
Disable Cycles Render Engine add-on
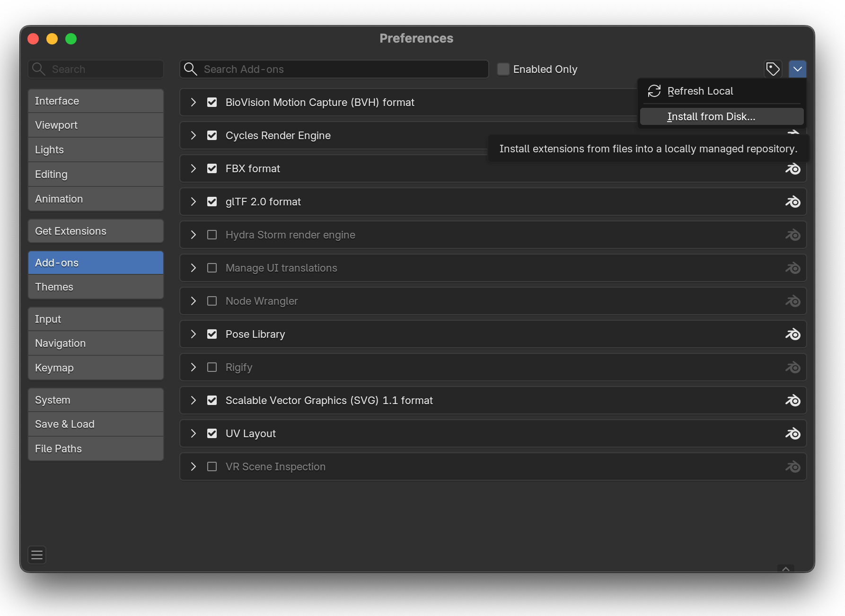pyautogui.click(x=212, y=135)
